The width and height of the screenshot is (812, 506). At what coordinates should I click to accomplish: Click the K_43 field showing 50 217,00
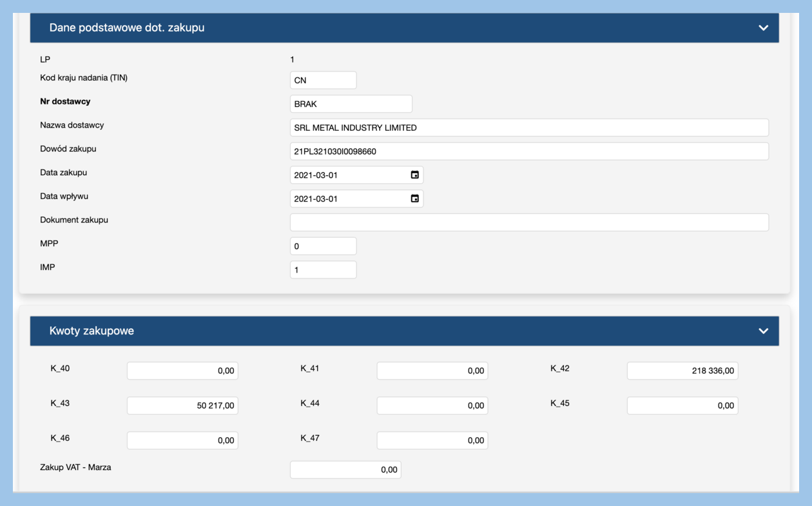(x=182, y=405)
